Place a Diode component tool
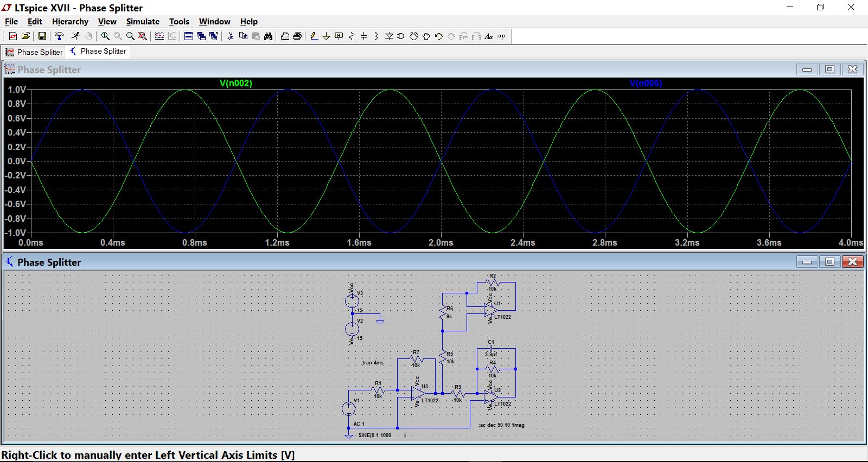 tap(389, 36)
